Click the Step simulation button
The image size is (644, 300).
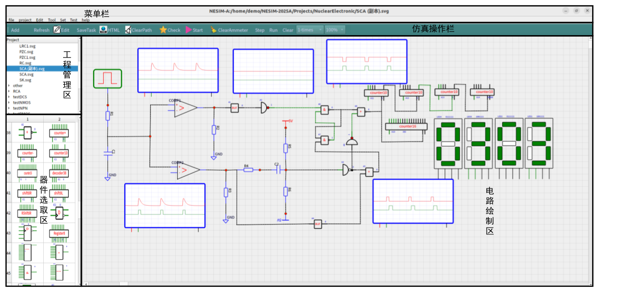[260, 30]
